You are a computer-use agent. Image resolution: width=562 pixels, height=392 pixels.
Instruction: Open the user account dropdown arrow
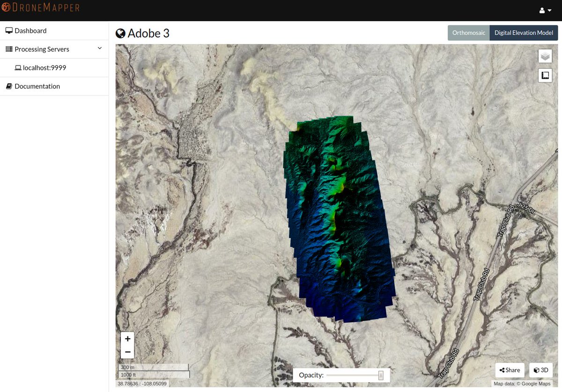click(548, 10)
